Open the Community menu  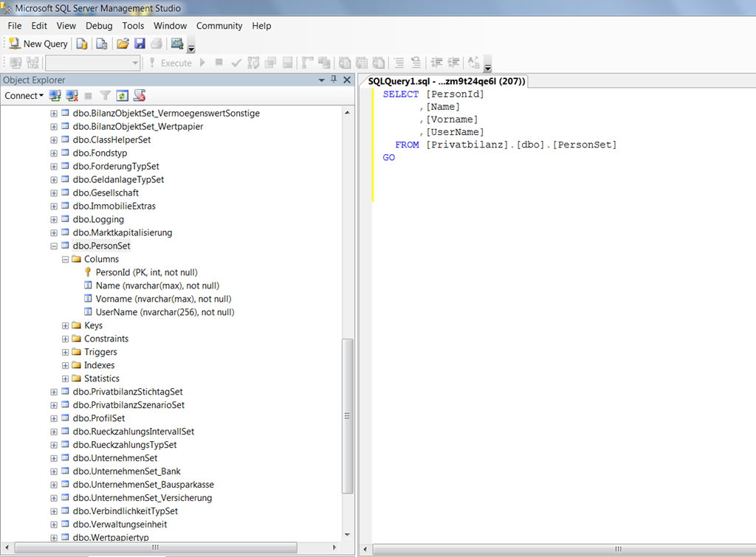coord(219,26)
